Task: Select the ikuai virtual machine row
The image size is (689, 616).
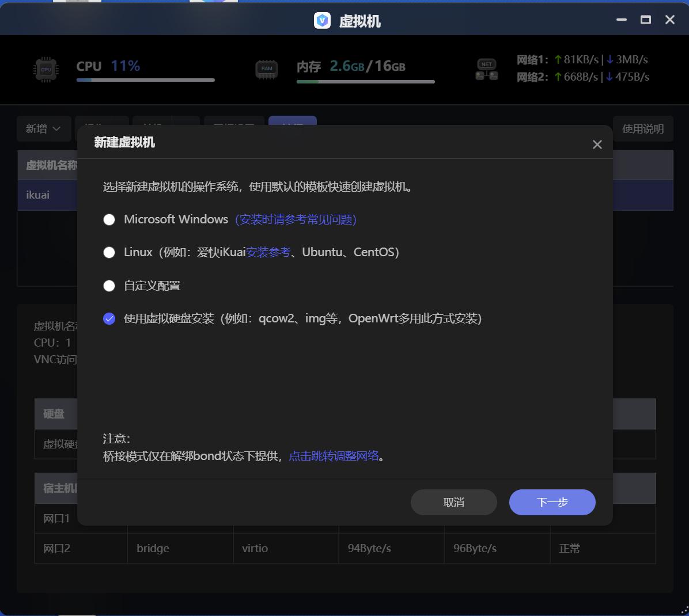Action: 37,195
